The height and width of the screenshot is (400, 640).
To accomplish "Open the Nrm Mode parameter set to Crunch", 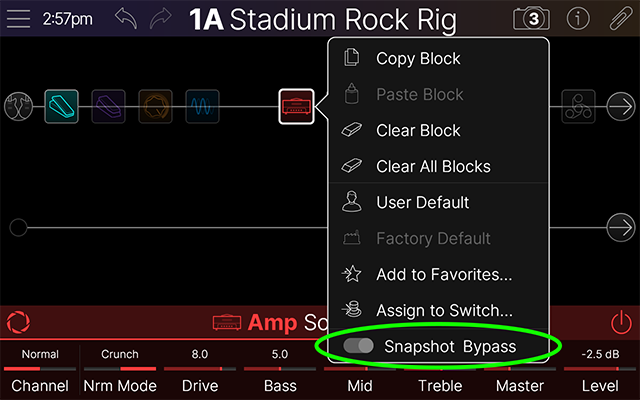I will (120, 369).
